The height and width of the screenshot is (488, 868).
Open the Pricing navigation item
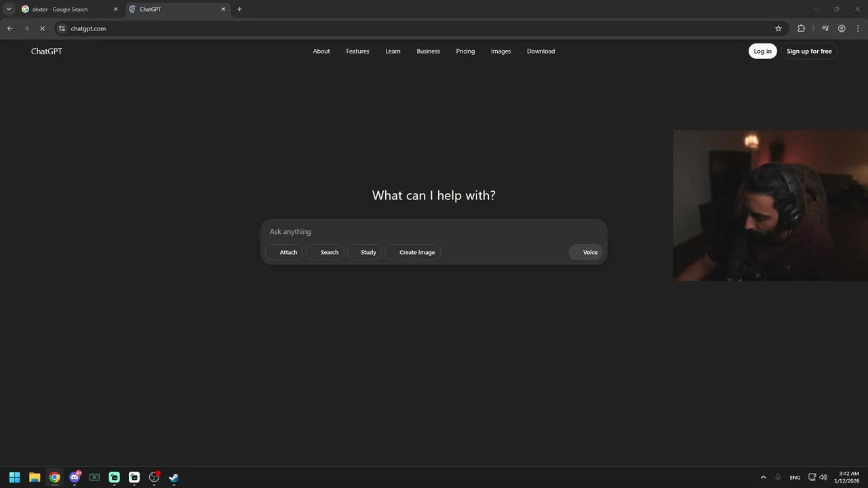point(465,52)
